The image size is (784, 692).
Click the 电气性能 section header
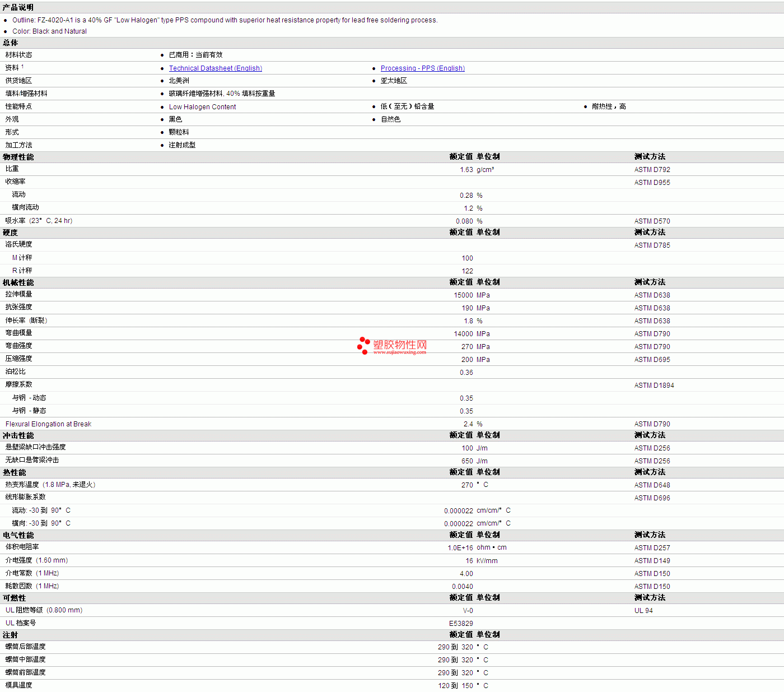[18, 535]
